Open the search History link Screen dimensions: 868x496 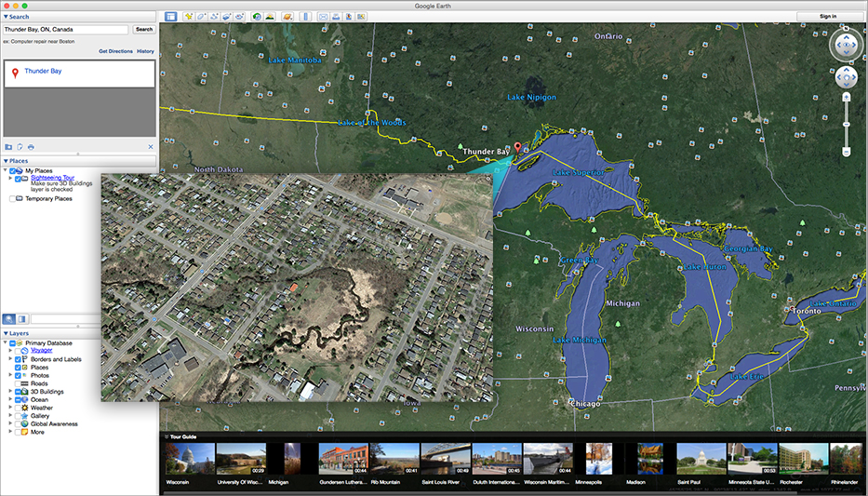pos(145,51)
